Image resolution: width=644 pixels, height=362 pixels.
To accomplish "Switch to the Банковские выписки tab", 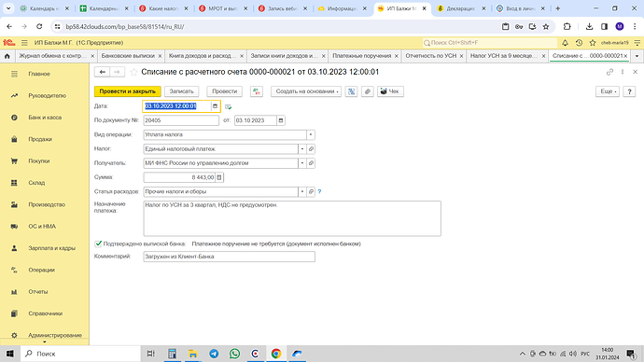I will coord(128,56).
